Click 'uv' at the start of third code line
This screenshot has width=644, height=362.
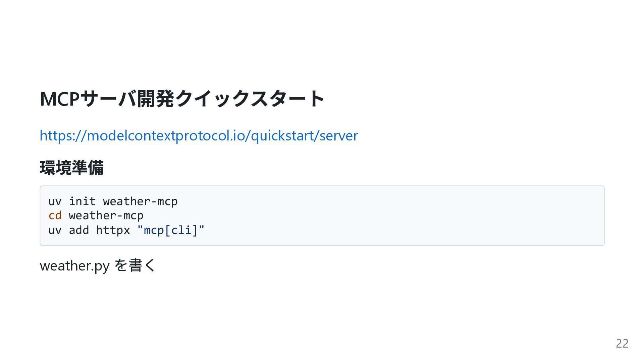pos(55,231)
